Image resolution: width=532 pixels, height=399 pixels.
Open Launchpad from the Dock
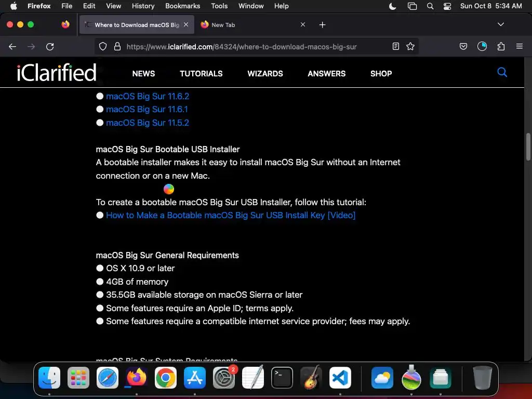click(x=78, y=378)
